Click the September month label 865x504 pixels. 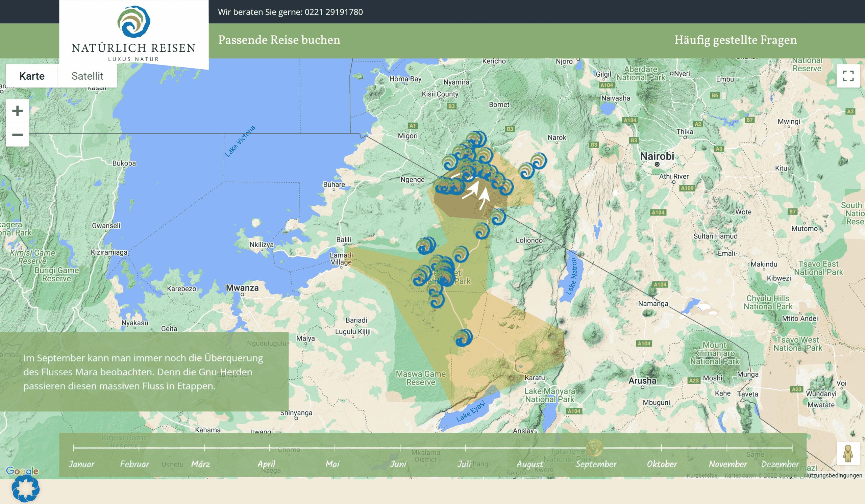pos(596,464)
